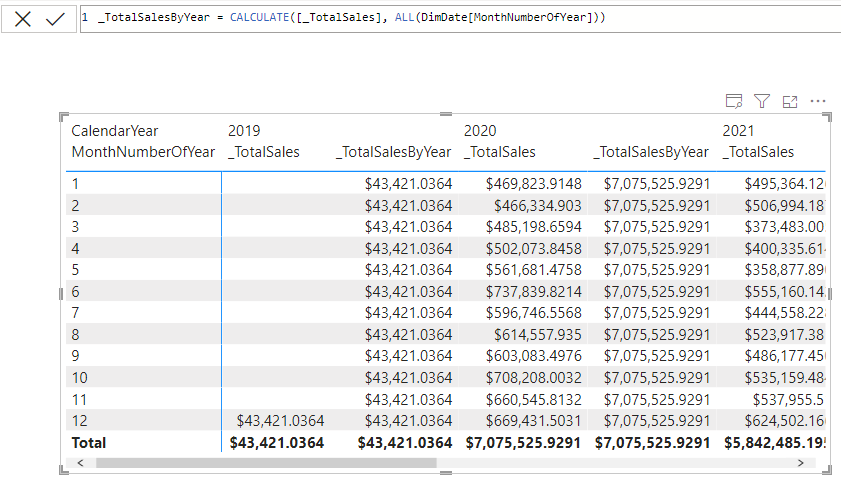The width and height of the screenshot is (841, 481).
Task: Click cell $596,746.5568
Action: pos(534,313)
